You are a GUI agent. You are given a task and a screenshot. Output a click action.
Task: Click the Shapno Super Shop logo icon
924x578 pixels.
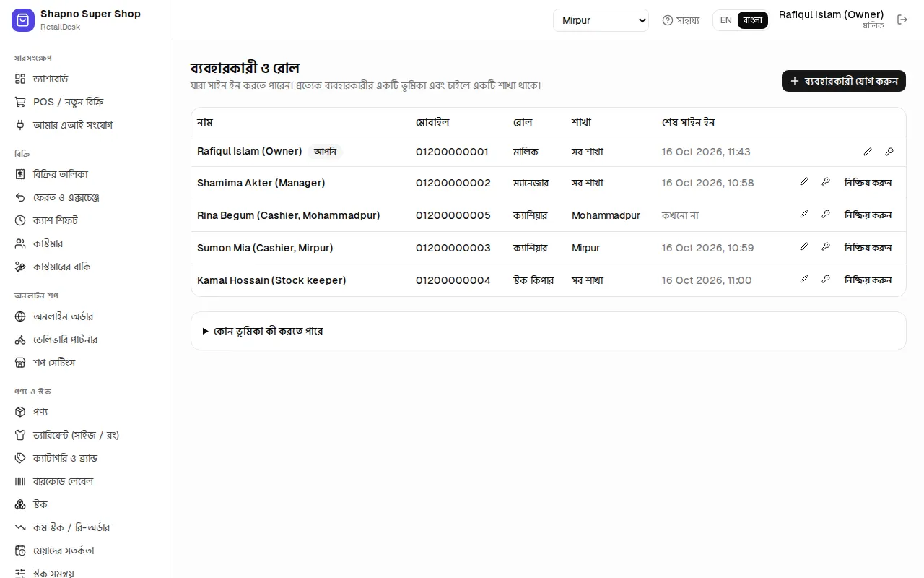(23, 20)
